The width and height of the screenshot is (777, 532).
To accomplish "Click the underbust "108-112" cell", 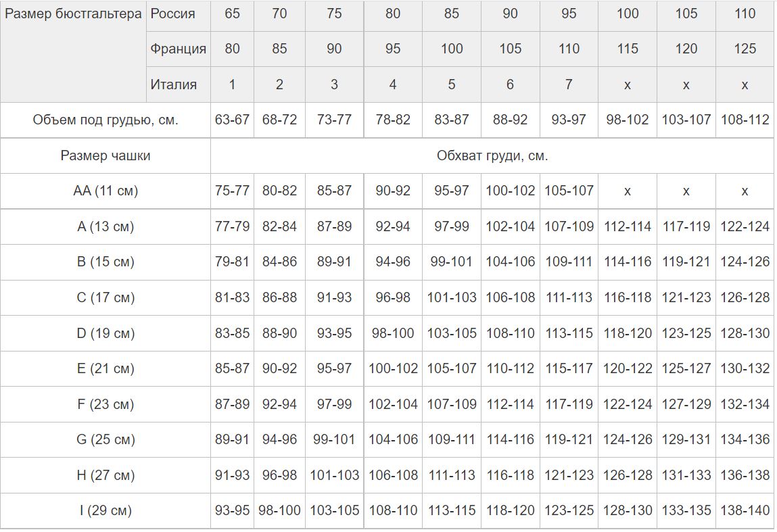I will [x=745, y=120].
